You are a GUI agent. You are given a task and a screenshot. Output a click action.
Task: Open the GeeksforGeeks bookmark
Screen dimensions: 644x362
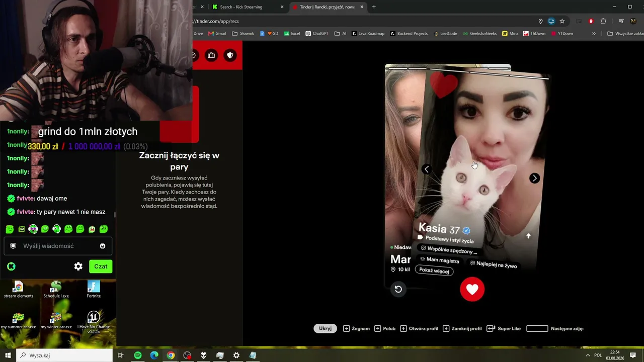pos(479,34)
